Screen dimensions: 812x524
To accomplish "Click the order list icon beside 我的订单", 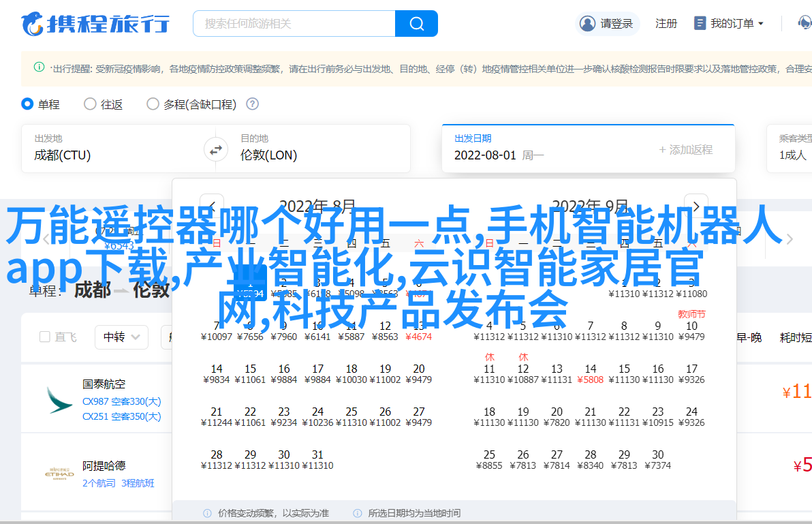I will [700, 23].
